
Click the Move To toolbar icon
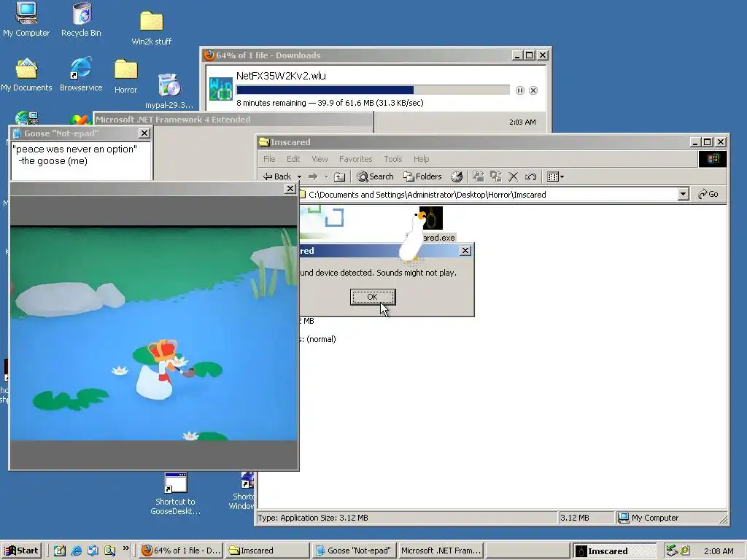click(479, 176)
